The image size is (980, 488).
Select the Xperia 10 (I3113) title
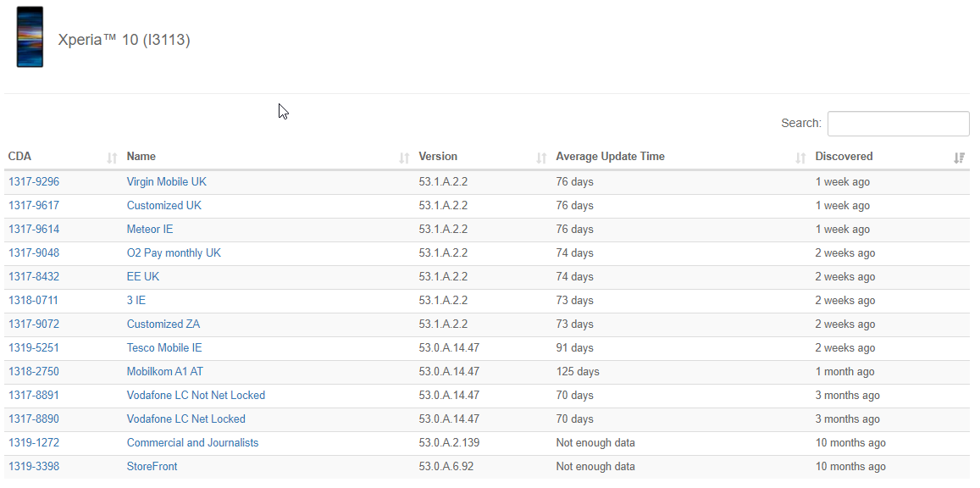pyautogui.click(x=124, y=40)
